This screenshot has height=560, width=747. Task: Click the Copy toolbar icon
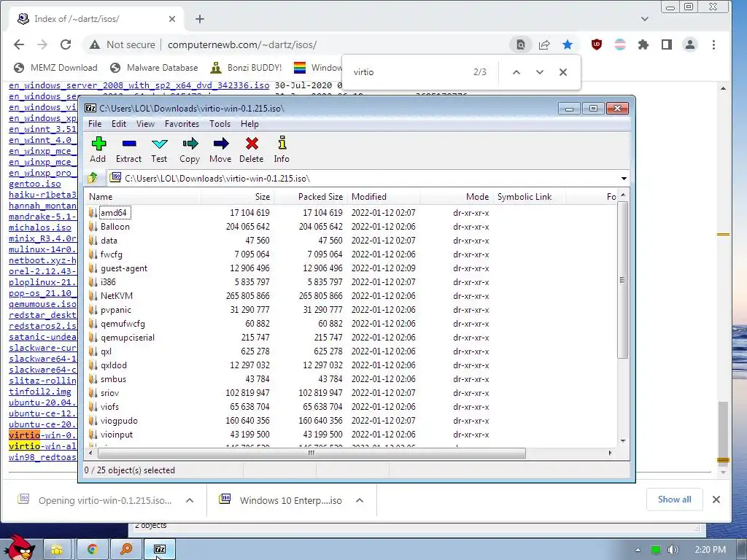pyautogui.click(x=190, y=144)
